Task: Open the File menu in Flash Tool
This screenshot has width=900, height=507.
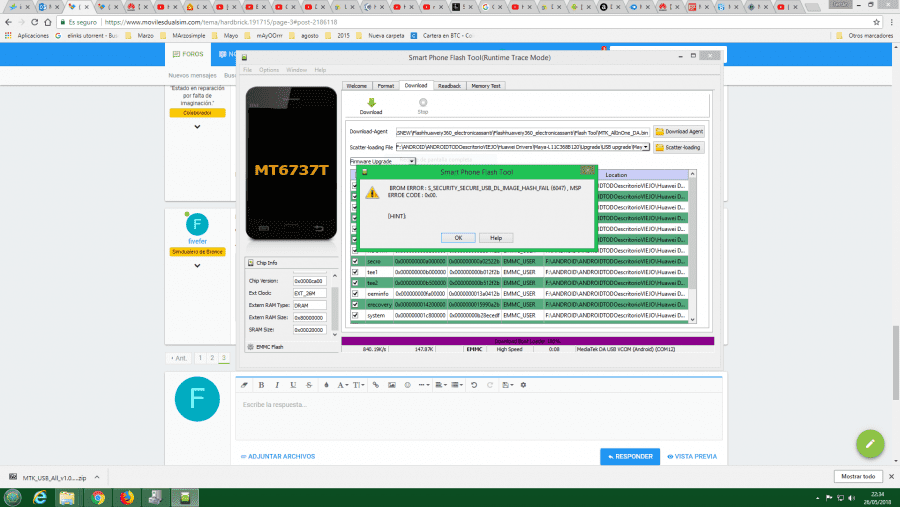Action: pos(247,70)
